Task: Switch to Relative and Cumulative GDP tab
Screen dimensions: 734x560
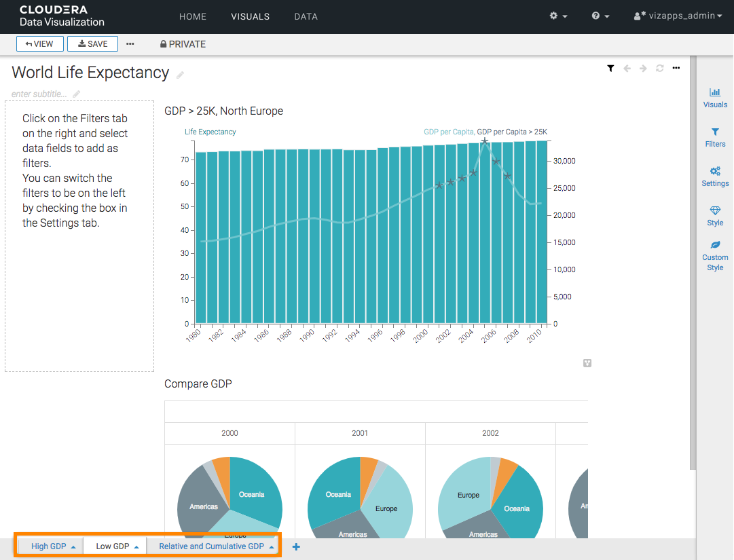Action: tap(211, 546)
